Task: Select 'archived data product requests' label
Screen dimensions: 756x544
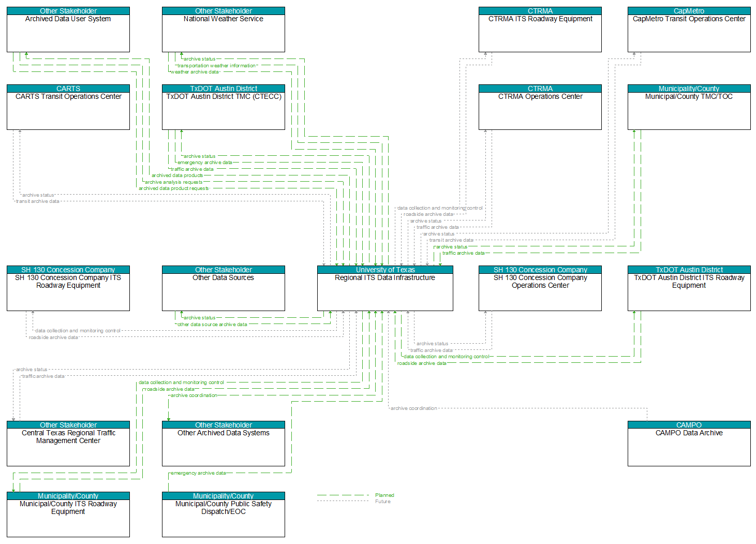Action: click(x=174, y=188)
